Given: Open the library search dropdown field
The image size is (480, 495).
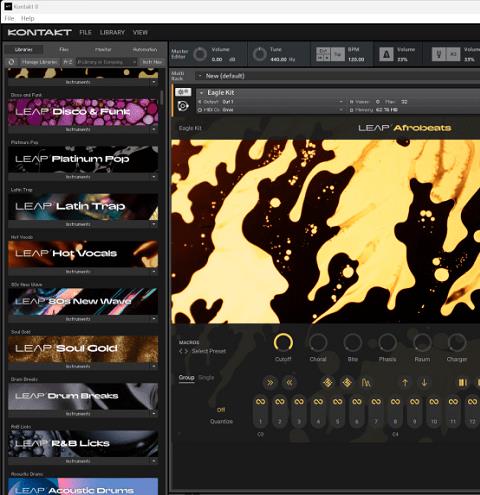Looking at the screenshot, I should click(x=106, y=62).
